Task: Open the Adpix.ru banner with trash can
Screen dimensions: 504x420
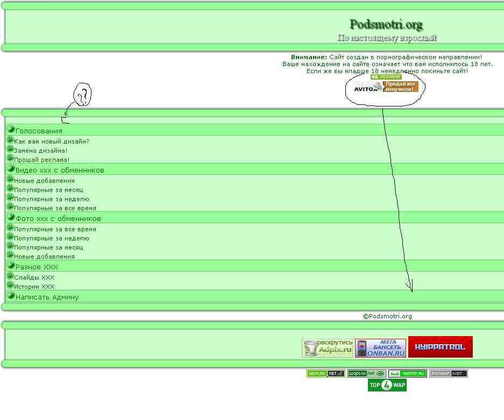Action: pyautogui.click(x=327, y=348)
